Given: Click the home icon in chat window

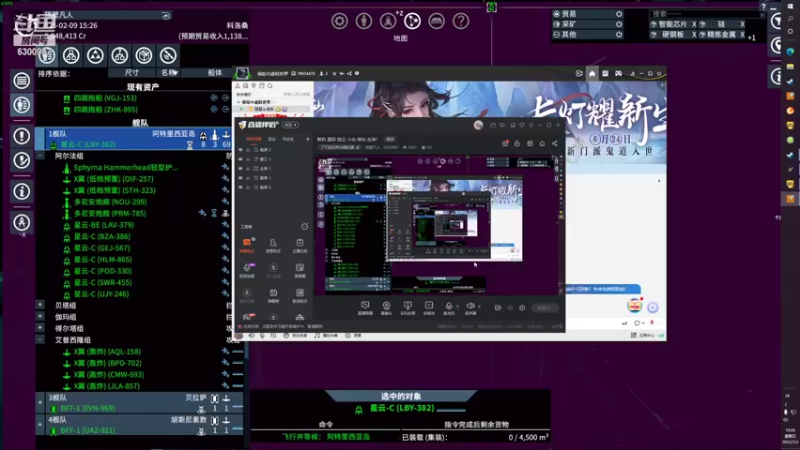Looking at the screenshot, I should 592,73.
